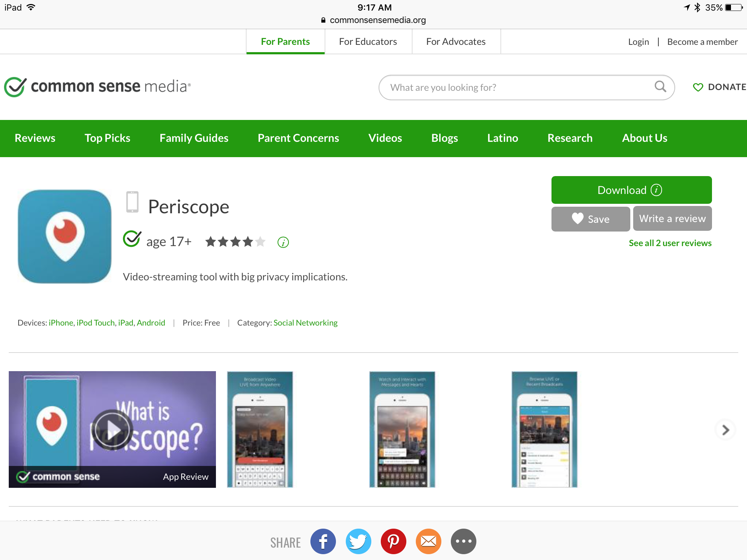The image size is (747, 560).
Task: Show next screenshots with carousel arrow
Action: [x=725, y=430]
